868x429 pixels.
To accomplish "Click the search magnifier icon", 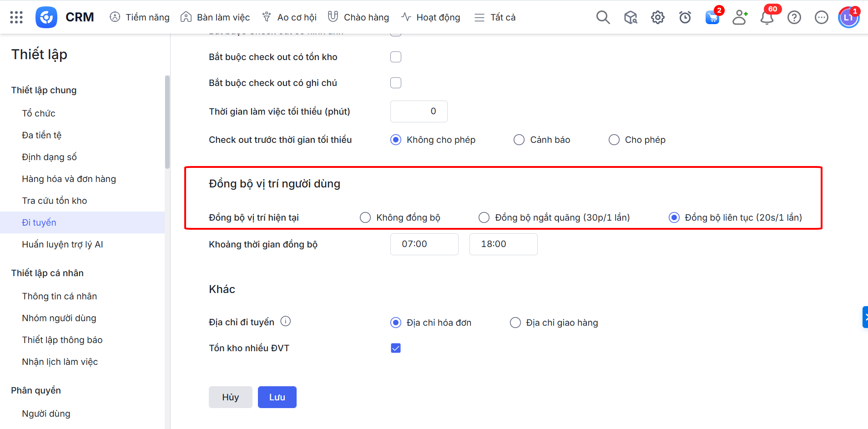I will point(603,17).
